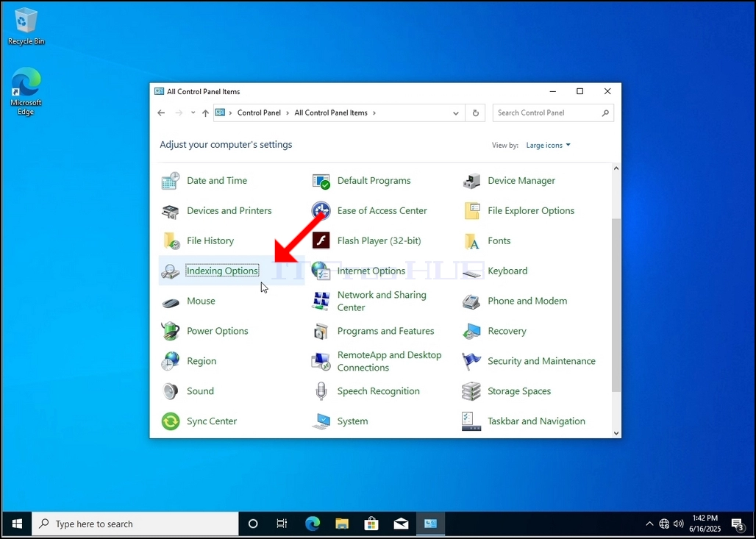Open the System computer icon
The height and width of the screenshot is (539, 756).
point(321,421)
